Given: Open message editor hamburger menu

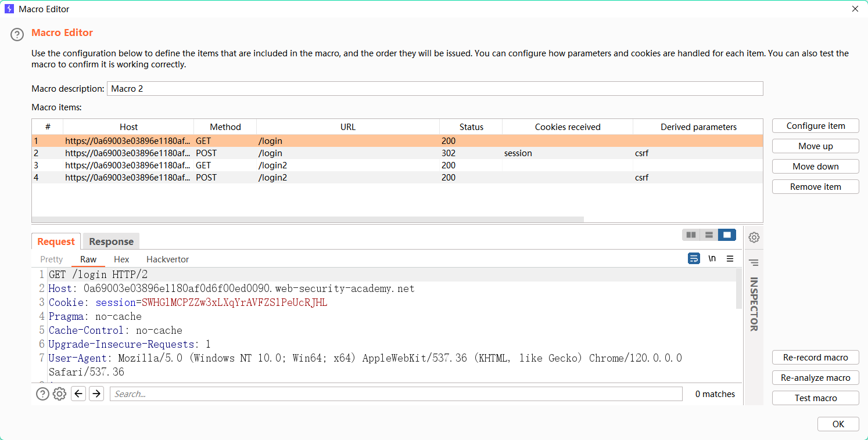Looking at the screenshot, I should pos(730,259).
